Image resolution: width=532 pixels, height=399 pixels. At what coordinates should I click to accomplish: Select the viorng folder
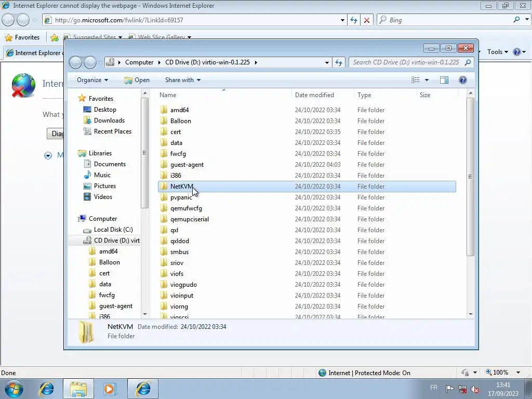[x=307, y=307]
